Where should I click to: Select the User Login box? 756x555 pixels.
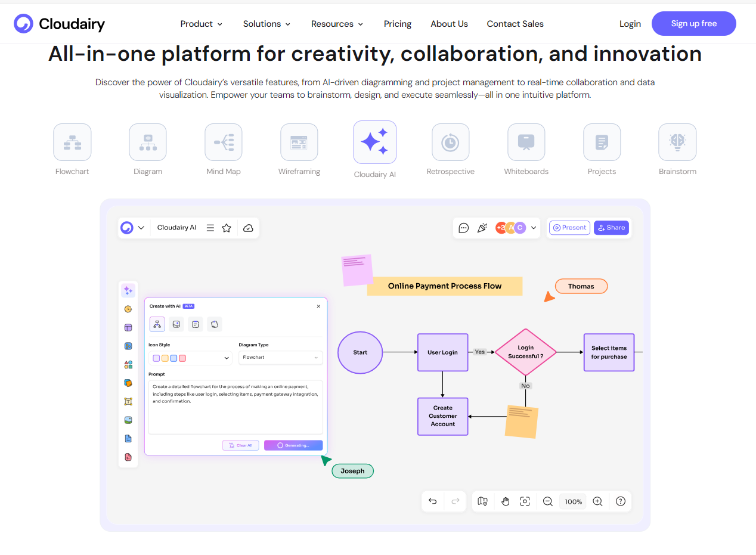(443, 352)
